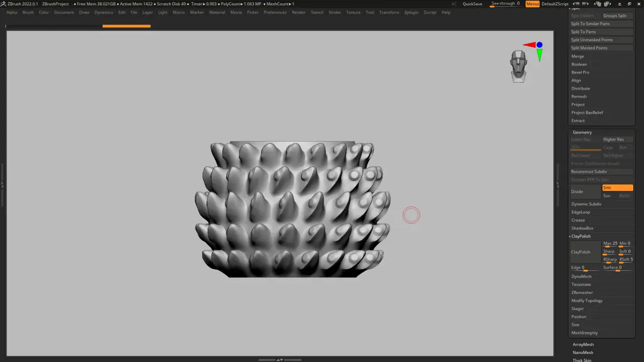The image size is (644, 362).
Task: Click the QuickSave button
Action: point(472,4)
